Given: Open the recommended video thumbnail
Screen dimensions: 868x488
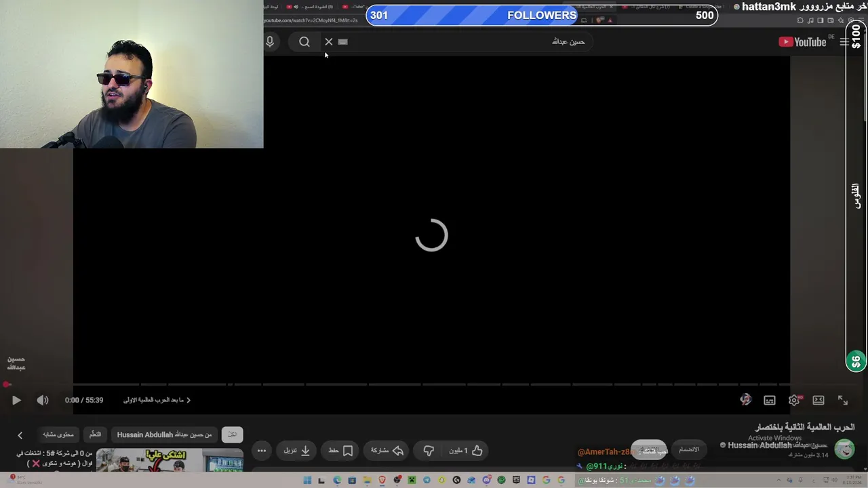Looking at the screenshot, I should pos(170,460).
